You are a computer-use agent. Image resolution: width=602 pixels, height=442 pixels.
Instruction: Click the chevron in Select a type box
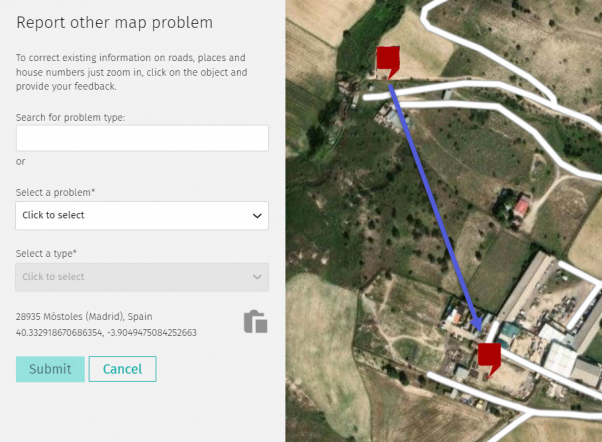pyautogui.click(x=257, y=277)
